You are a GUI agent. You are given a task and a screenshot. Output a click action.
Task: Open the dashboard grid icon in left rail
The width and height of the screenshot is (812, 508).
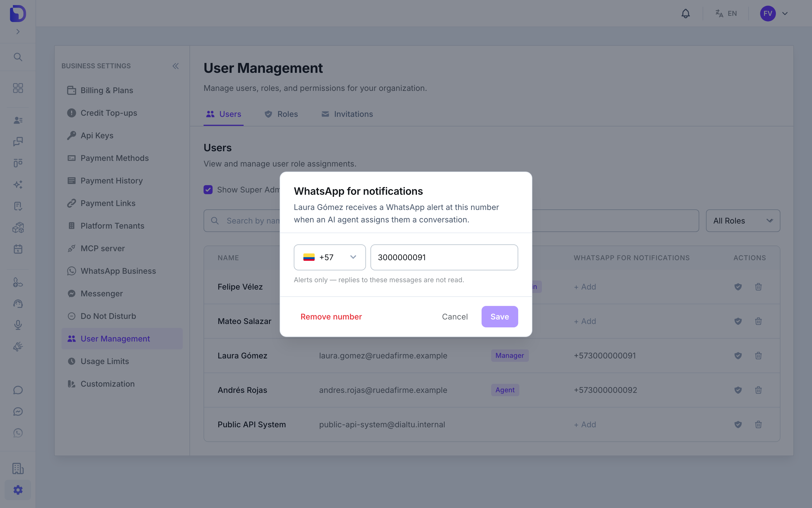pyautogui.click(x=18, y=88)
